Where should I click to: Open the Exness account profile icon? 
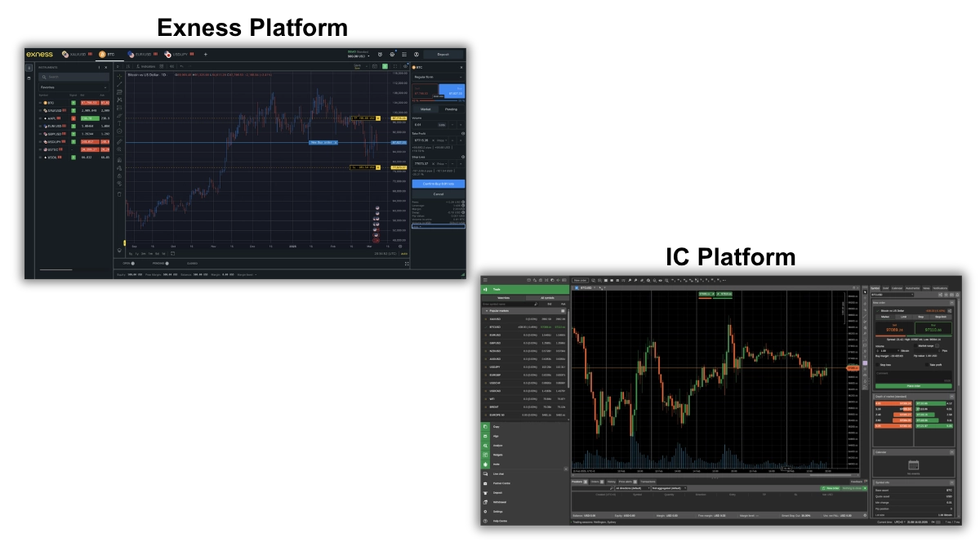point(416,55)
